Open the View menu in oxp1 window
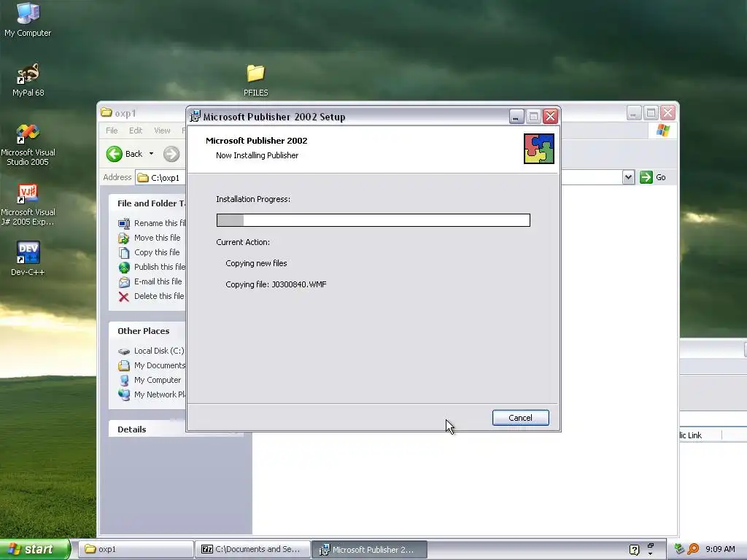Viewport: 747px width, 560px height. point(162,131)
